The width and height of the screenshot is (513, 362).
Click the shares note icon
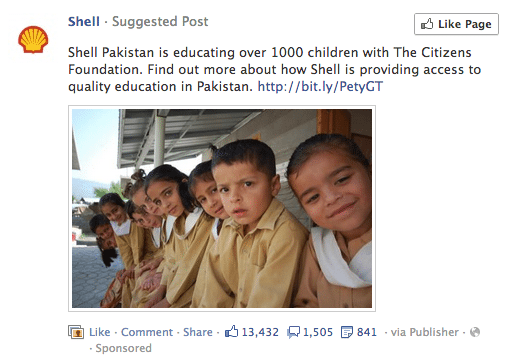[347, 332]
